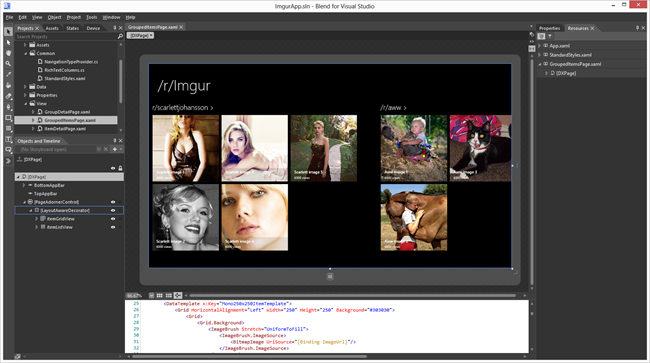Toggle rendering effects button in artboard bar
Viewport: 650px width, 363px height.
pyautogui.click(x=151, y=295)
